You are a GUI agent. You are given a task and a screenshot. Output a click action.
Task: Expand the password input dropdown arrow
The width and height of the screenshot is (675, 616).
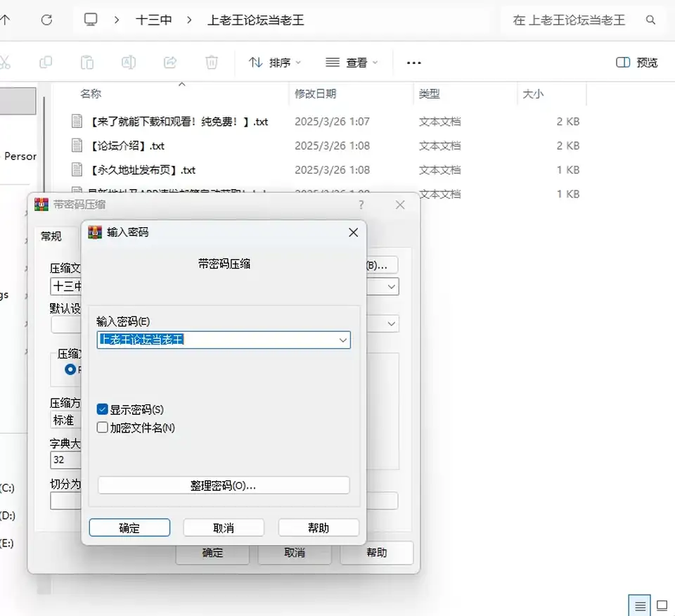pos(342,340)
